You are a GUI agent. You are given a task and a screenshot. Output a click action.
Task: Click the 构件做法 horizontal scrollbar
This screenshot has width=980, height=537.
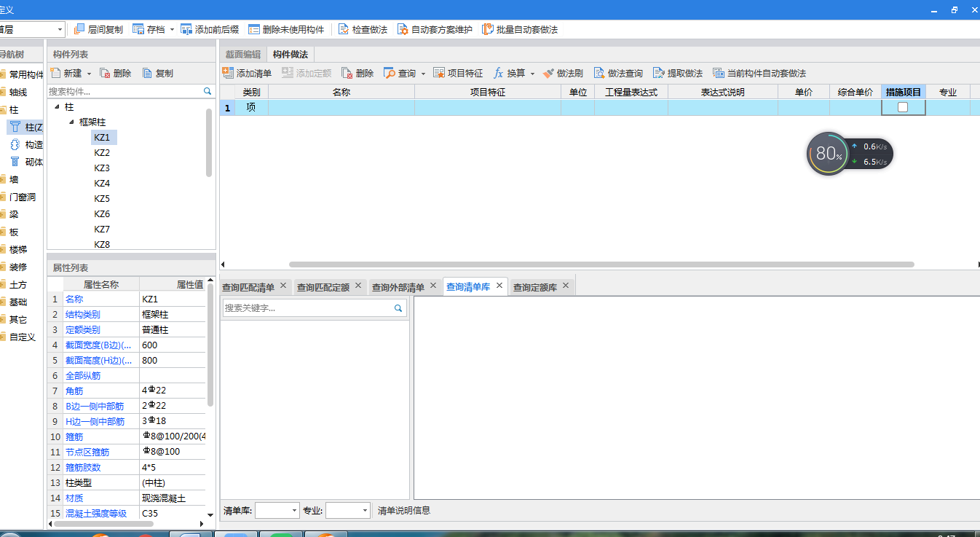(601, 264)
